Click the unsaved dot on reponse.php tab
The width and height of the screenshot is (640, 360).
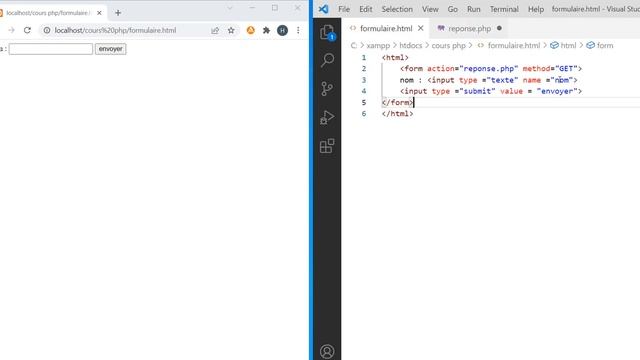pos(499,28)
